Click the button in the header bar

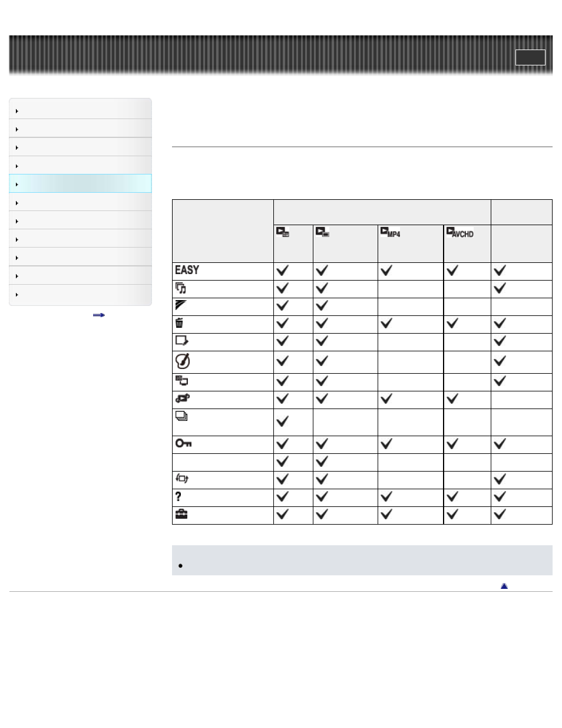pyautogui.click(x=530, y=57)
